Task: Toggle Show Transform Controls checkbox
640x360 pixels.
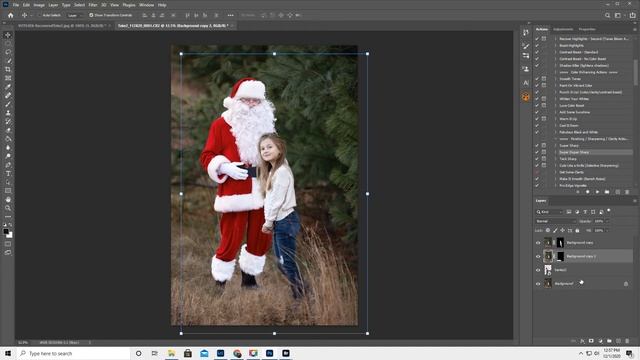Action: pyautogui.click(x=91, y=15)
